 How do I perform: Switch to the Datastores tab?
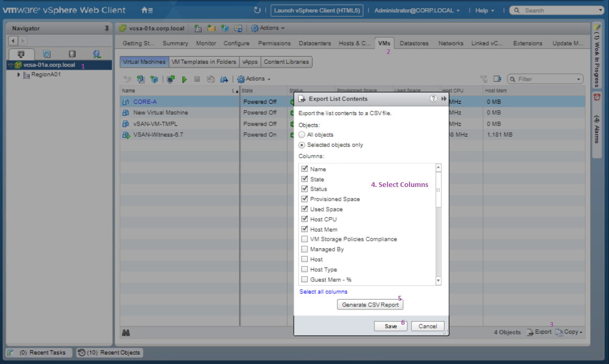(414, 43)
